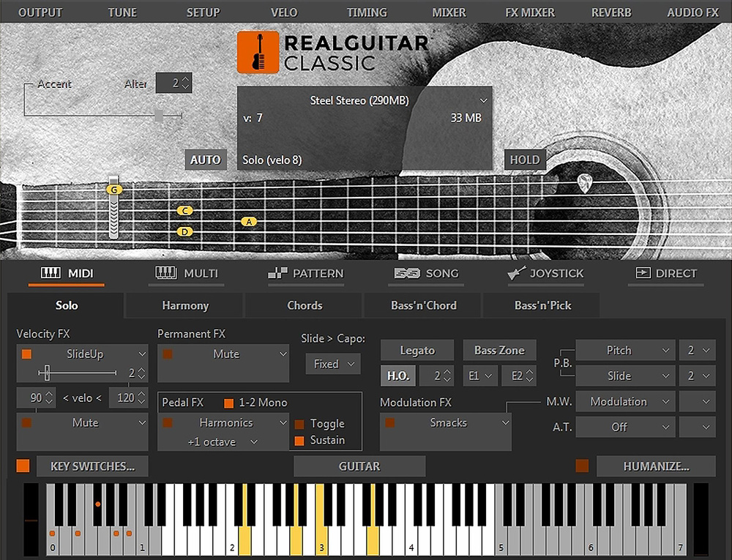
Task: Open the A.T. Off dropdown
Action: (626, 427)
